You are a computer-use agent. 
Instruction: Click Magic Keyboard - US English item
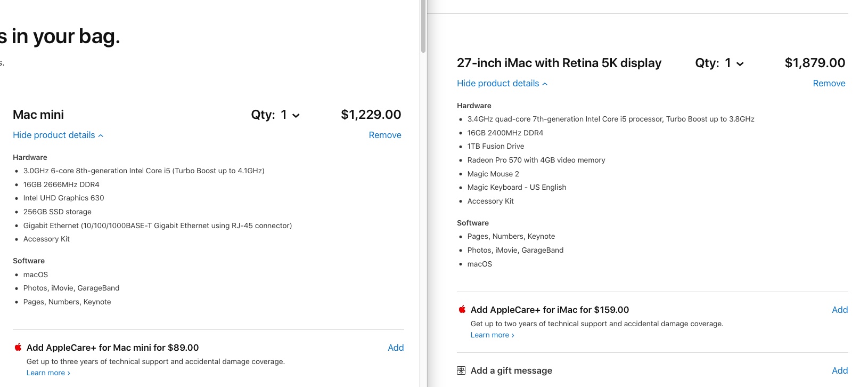(x=517, y=188)
